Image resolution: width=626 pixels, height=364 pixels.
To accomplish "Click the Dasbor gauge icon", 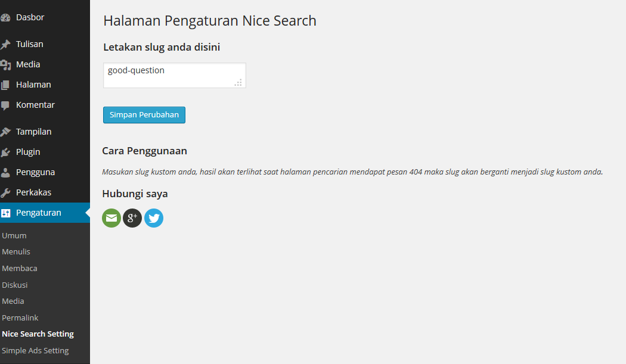I will [5, 17].
